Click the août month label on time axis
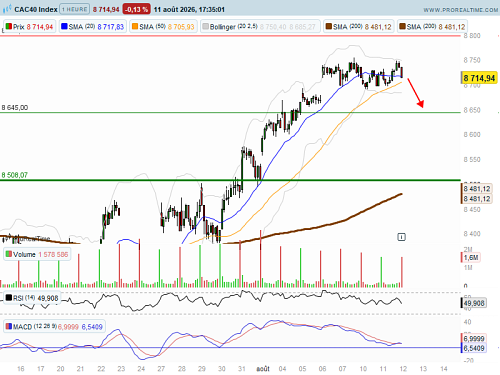 coord(263,369)
